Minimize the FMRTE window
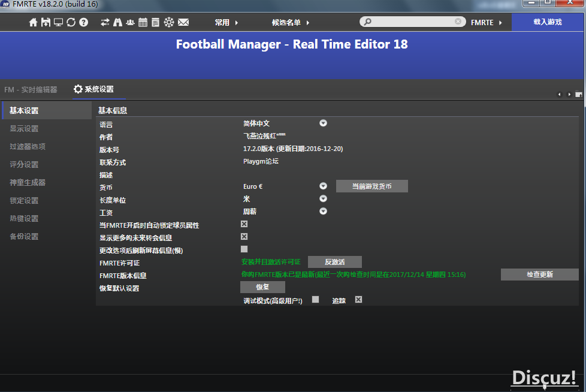Viewport: 586px width, 392px height. pyautogui.click(x=531, y=2)
